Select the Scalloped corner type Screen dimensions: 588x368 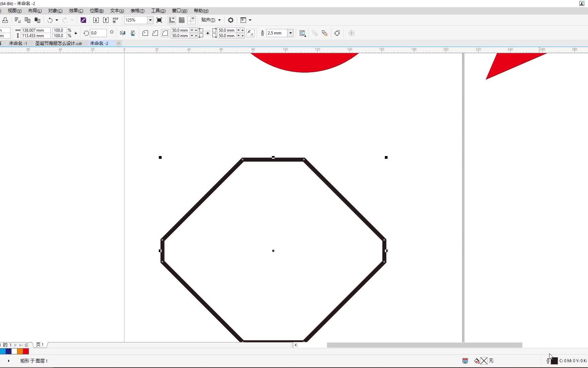[x=155, y=33]
